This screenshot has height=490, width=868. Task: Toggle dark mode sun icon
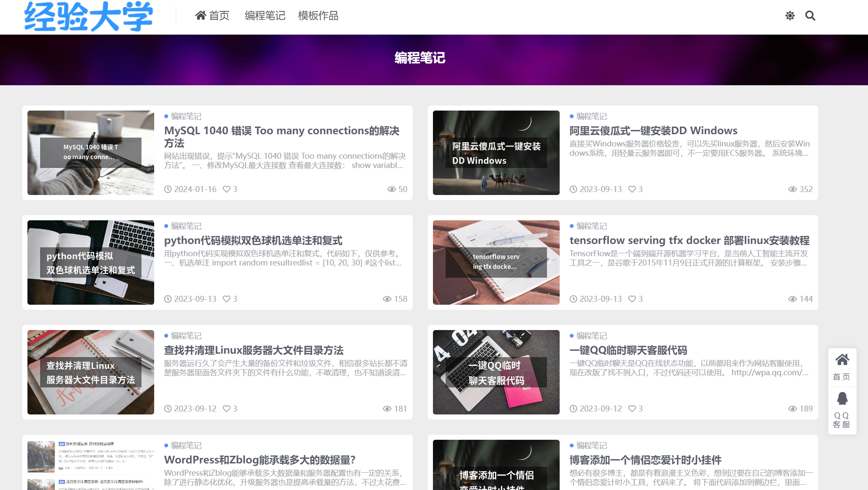(790, 16)
